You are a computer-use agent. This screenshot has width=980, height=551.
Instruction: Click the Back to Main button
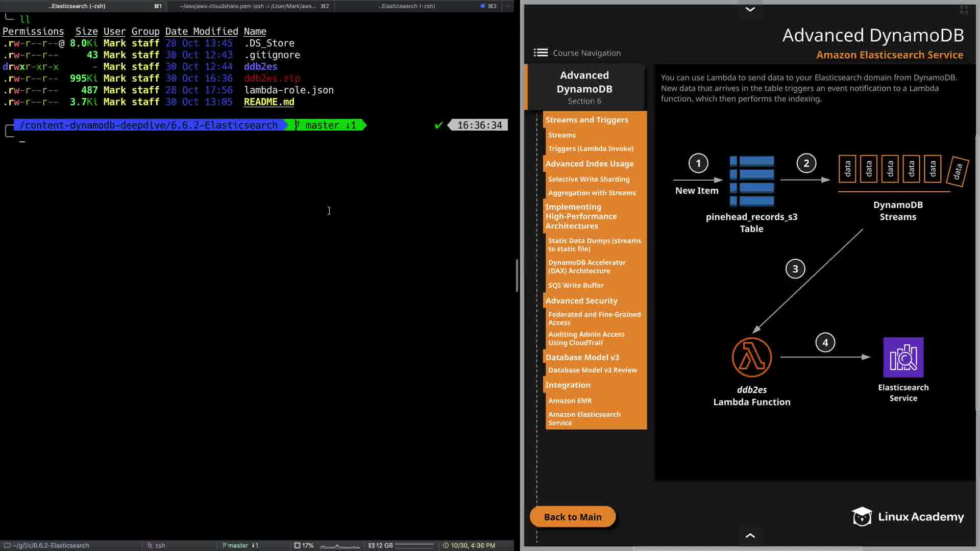click(572, 517)
